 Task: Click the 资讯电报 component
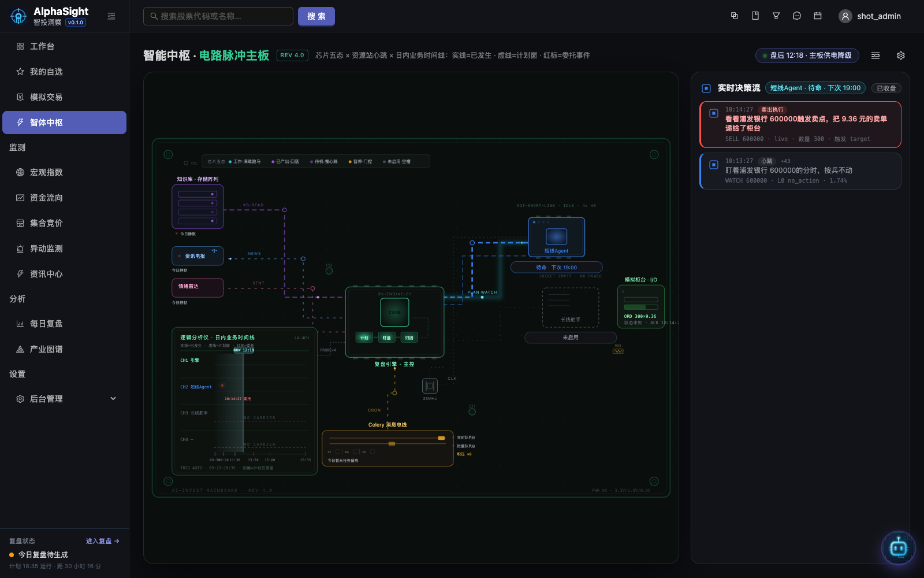coord(198,256)
